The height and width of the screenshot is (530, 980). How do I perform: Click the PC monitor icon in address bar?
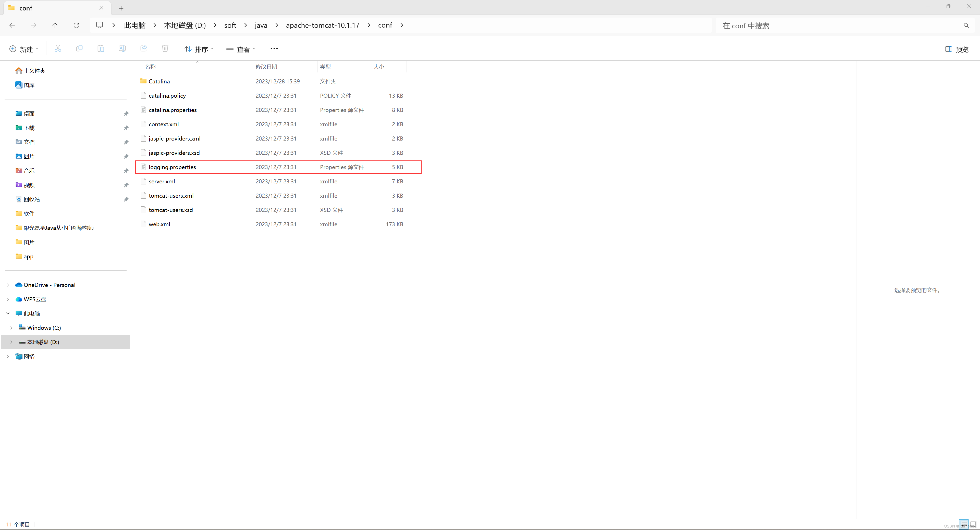(100, 25)
